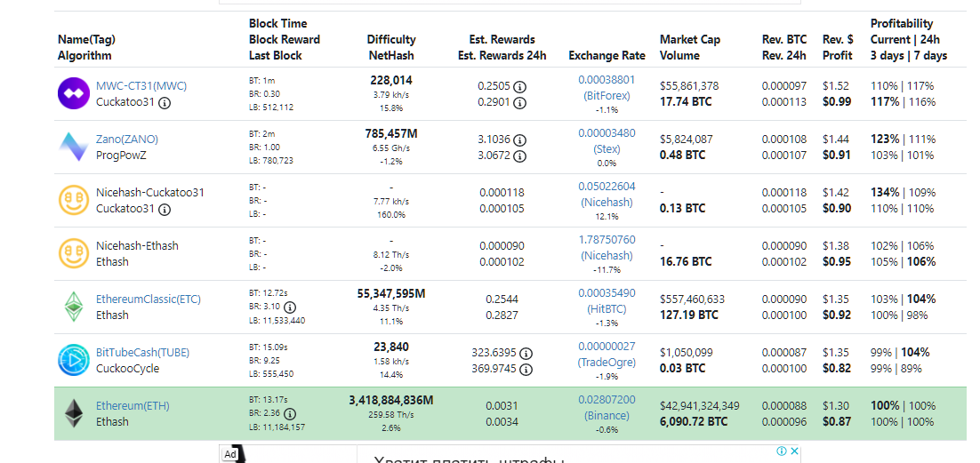This screenshot has width=980, height=463.
Task: Open the Stex exchange link
Action: [606, 148]
